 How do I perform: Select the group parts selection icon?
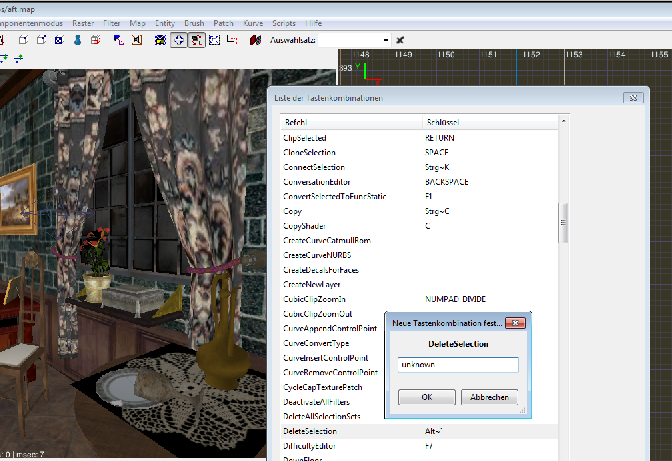coord(96,40)
